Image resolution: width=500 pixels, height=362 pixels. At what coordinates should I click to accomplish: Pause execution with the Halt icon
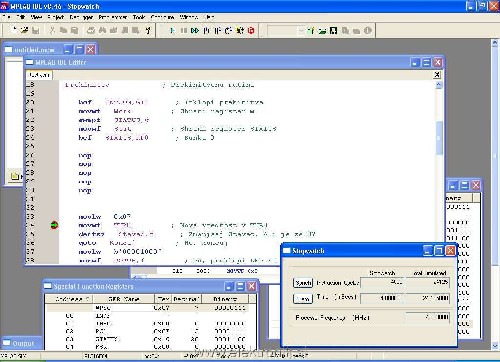click(x=183, y=31)
